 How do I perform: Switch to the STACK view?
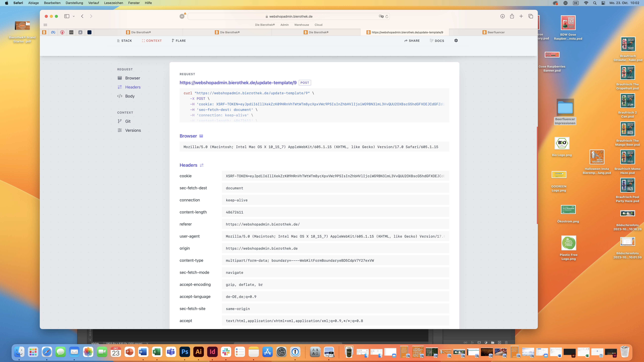point(124,41)
